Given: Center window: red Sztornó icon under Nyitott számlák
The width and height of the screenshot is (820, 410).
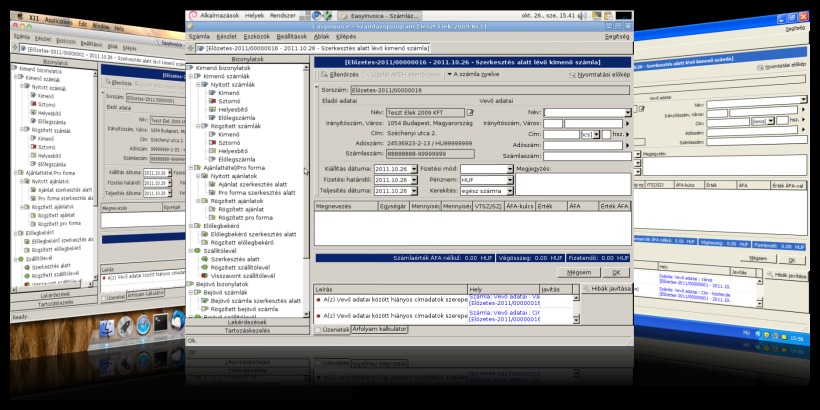Looking at the screenshot, I should click(212, 101).
